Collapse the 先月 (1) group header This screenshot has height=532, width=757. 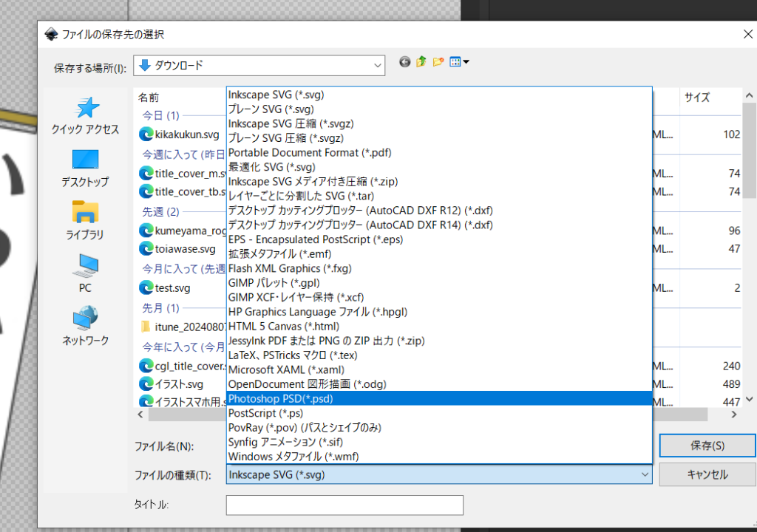pyautogui.click(x=160, y=308)
